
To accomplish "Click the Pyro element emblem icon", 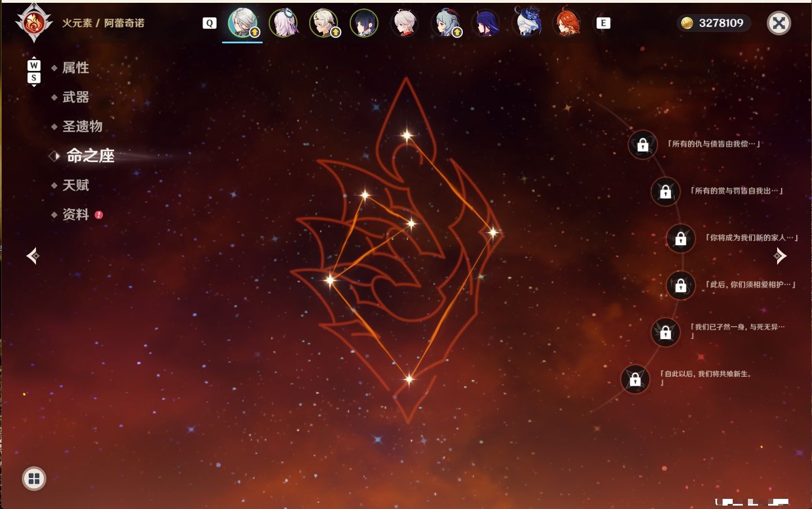I will coord(34,23).
